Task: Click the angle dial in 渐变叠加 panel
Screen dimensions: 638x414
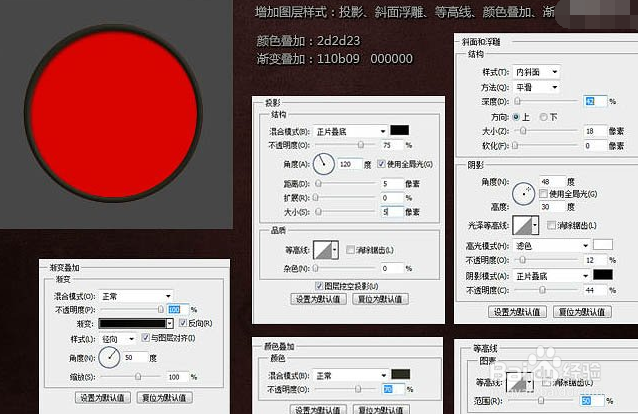Action: (109, 357)
